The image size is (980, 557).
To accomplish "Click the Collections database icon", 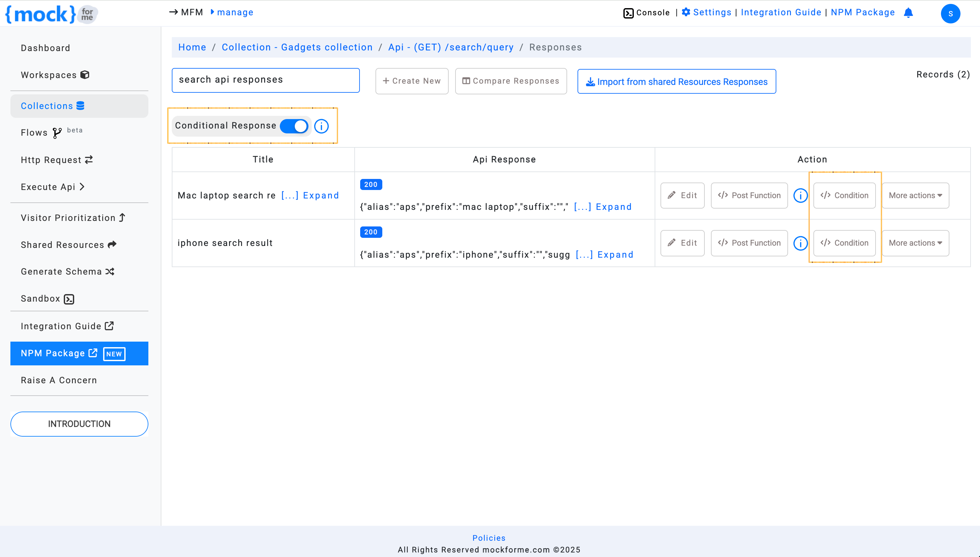I will (x=80, y=106).
